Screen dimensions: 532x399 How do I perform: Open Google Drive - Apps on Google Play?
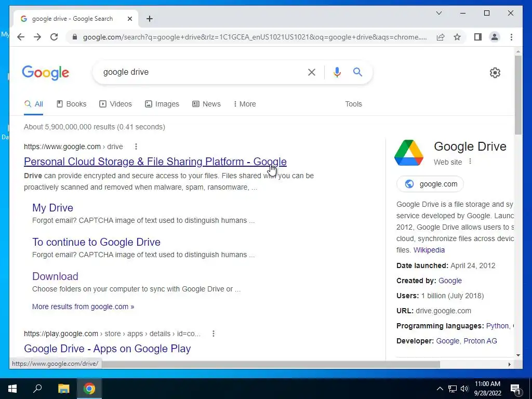pyautogui.click(x=107, y=349)
